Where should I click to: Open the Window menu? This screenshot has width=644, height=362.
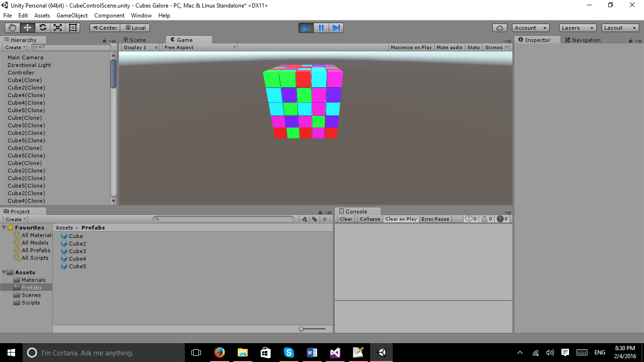[141, 16]
